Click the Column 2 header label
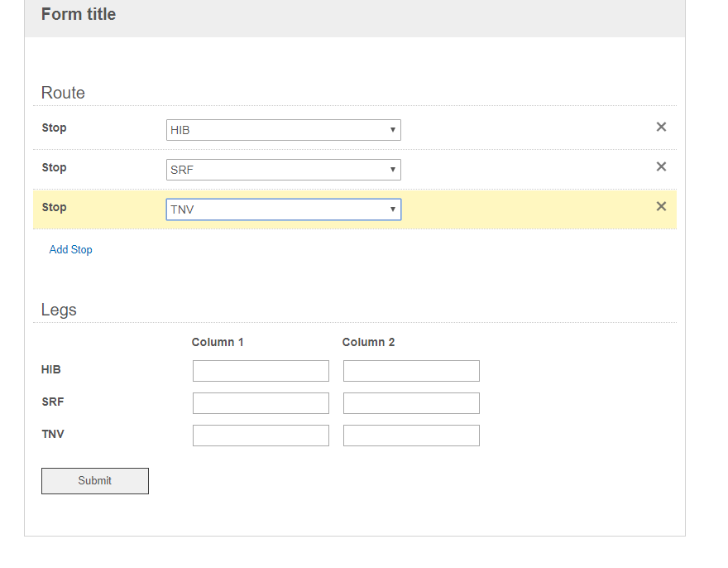 (x=368, y=342)
